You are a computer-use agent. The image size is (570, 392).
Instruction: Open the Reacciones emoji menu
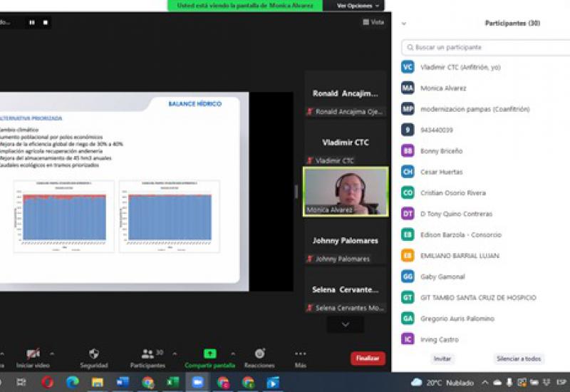259,354
